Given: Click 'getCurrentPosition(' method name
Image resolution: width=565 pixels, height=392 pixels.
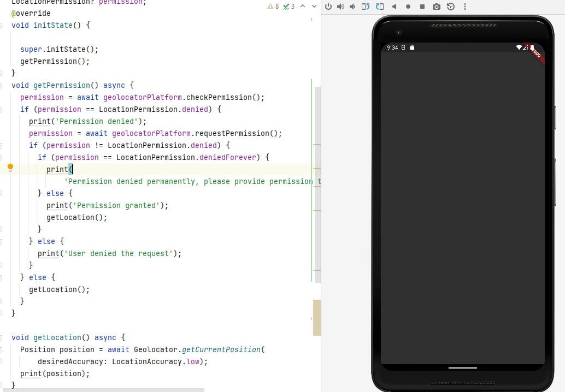Looking at the screenshot, I should pyautogui.click(x=223, y=349).
